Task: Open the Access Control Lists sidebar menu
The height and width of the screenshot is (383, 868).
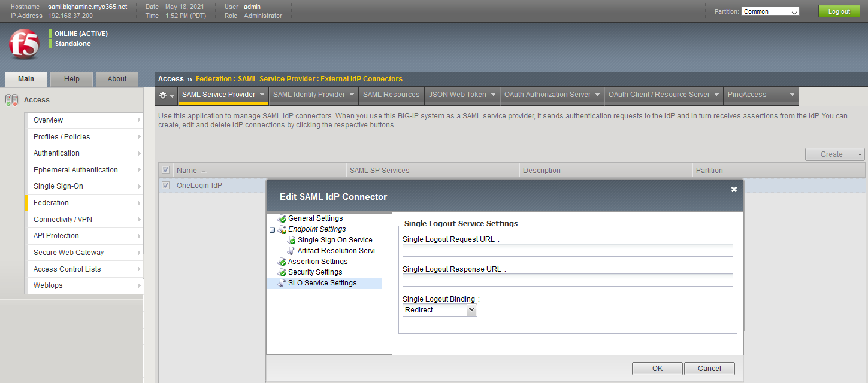Action: [84, 269]
